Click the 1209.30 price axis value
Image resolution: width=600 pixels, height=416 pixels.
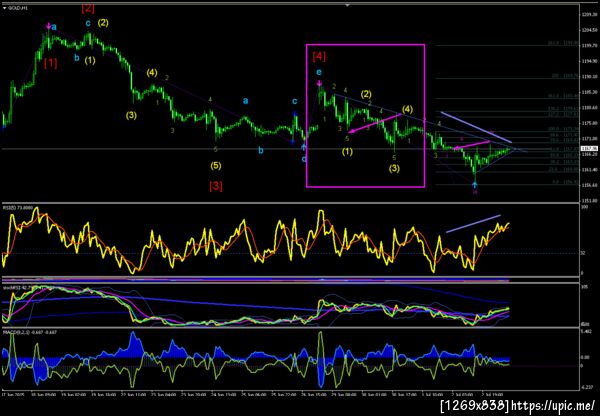coord(588,15)
